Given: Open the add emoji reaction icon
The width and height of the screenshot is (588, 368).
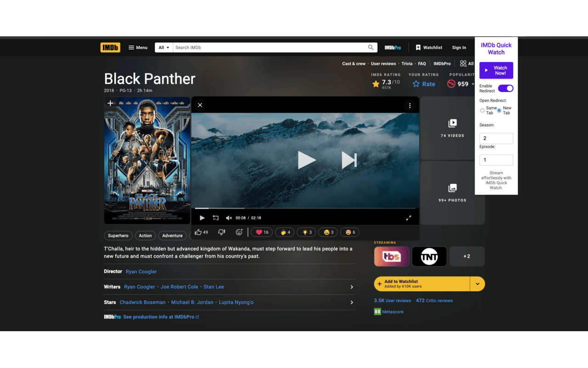Looking at the screenshot, I should coord(239,232).
